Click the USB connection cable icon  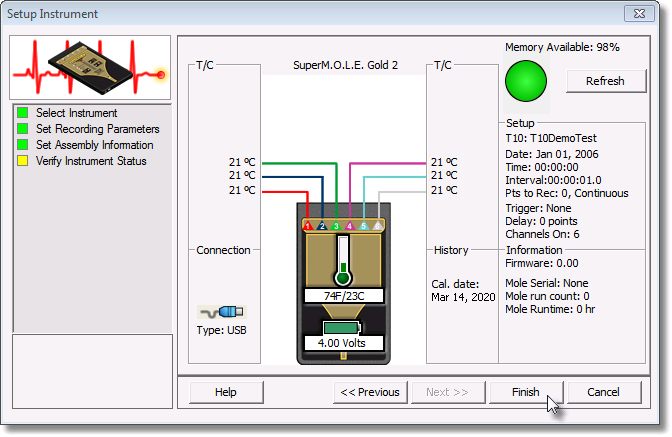pos(222,312)
